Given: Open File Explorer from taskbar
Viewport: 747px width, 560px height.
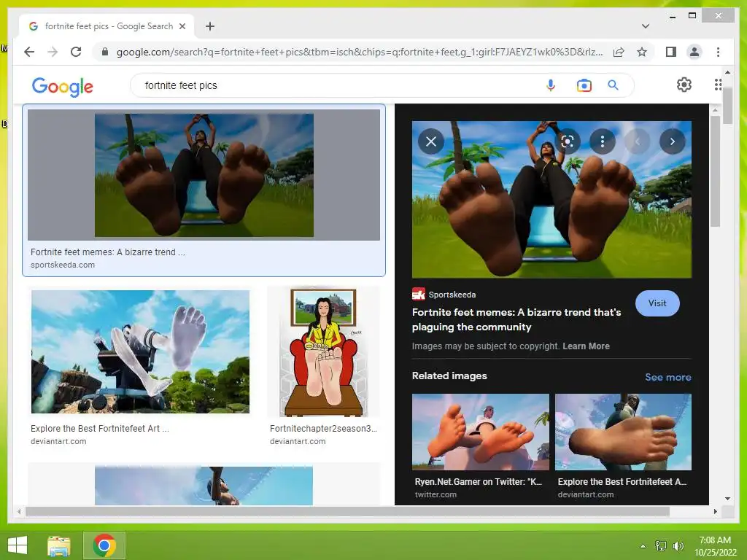Looking at the screenshot, I should point(58,545).
